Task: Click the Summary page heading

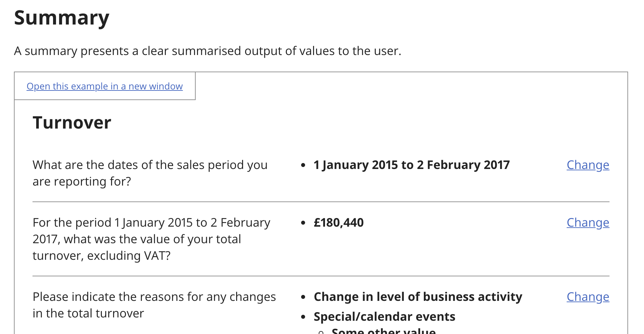Action: click(x=62, y=18)
